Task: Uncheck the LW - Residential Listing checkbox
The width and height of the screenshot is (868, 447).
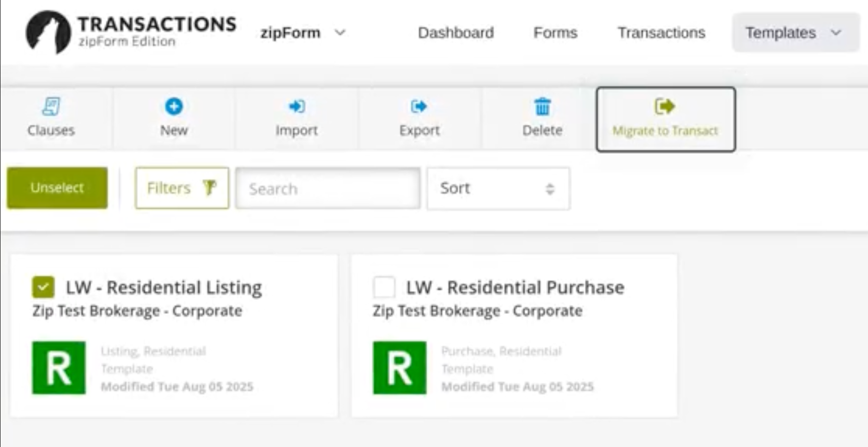Action: pyautogui.click(x=43, y=287)
